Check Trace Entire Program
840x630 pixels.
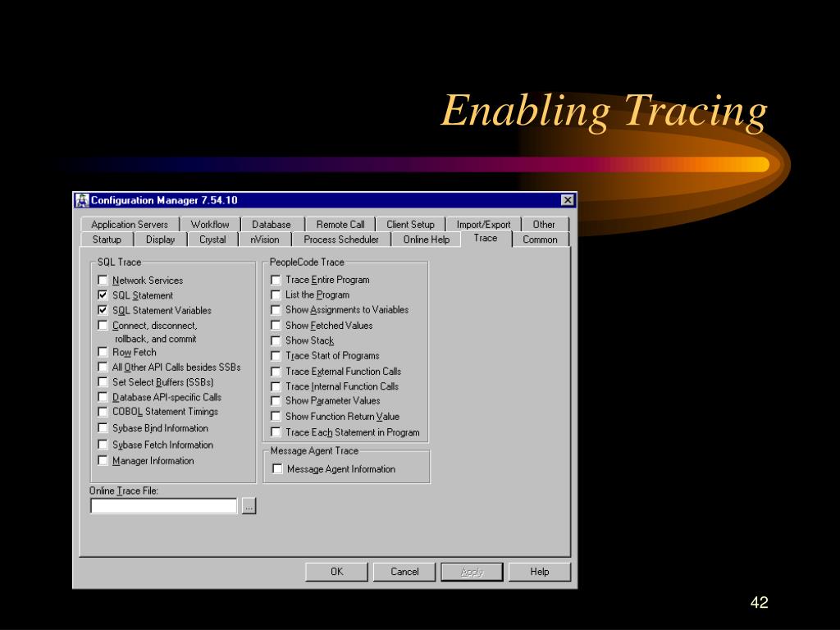(276, 280)
